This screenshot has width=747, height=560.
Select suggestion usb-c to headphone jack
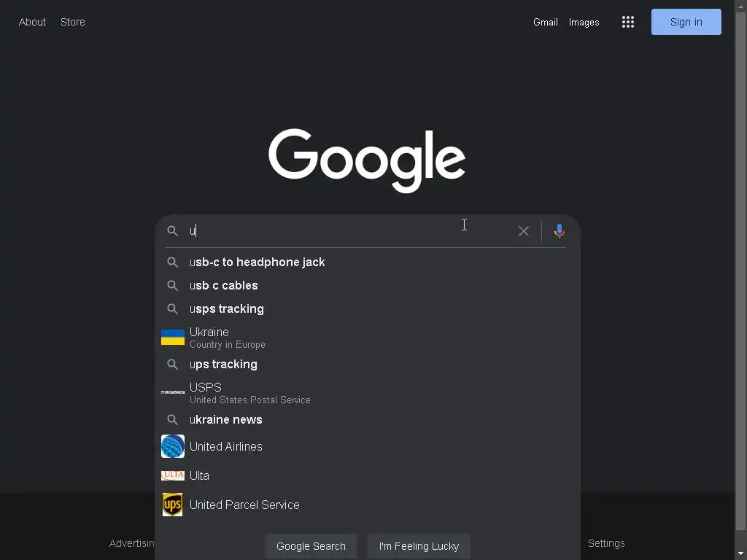pos(368,262)
